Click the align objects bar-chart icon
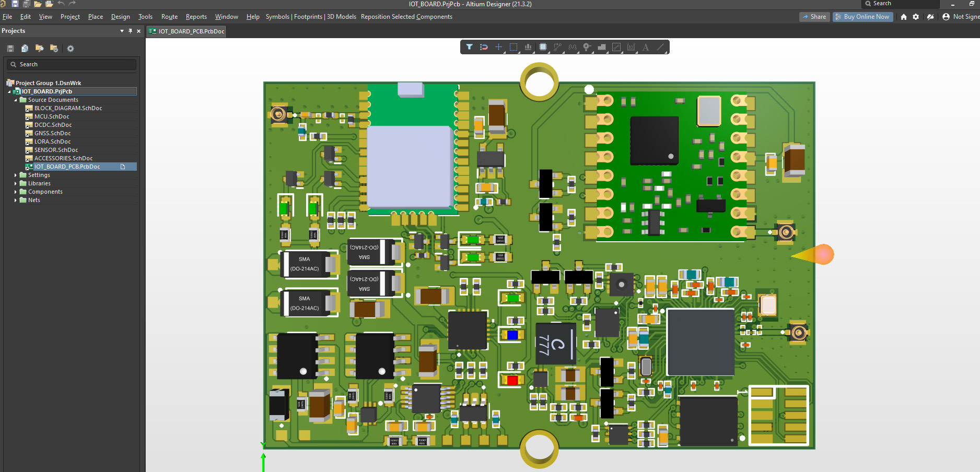Viewport: 980px width, 472px height. click(528, 48)
